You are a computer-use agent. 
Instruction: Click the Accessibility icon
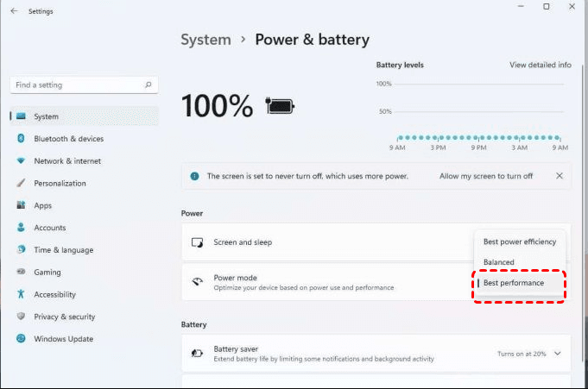pyautogui.click(x=21, y=294)
